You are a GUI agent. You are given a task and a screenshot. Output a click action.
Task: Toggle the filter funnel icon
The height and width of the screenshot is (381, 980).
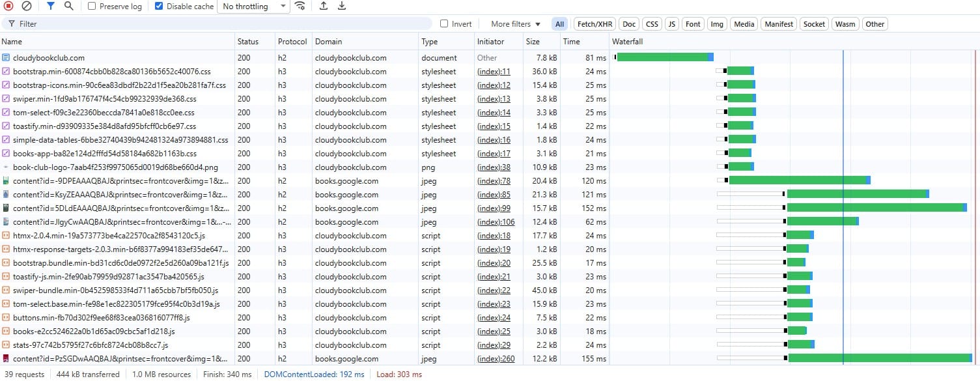click(x=51, y=6)
